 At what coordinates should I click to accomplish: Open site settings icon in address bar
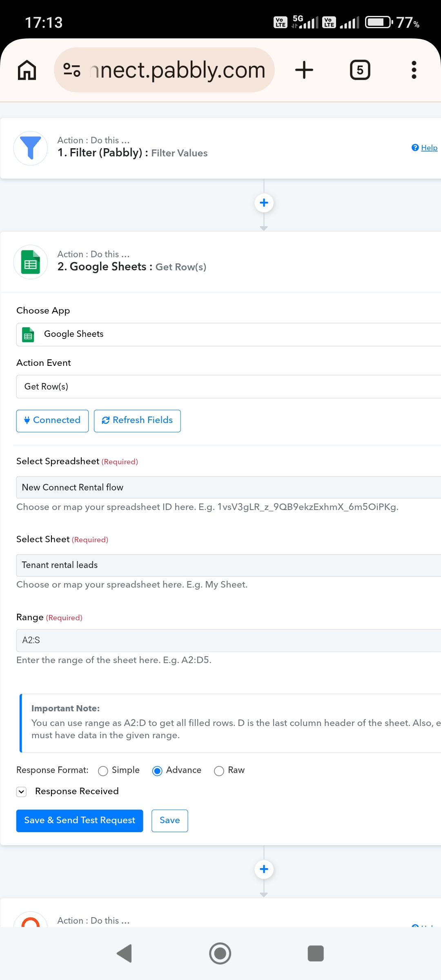coord(72,70)
